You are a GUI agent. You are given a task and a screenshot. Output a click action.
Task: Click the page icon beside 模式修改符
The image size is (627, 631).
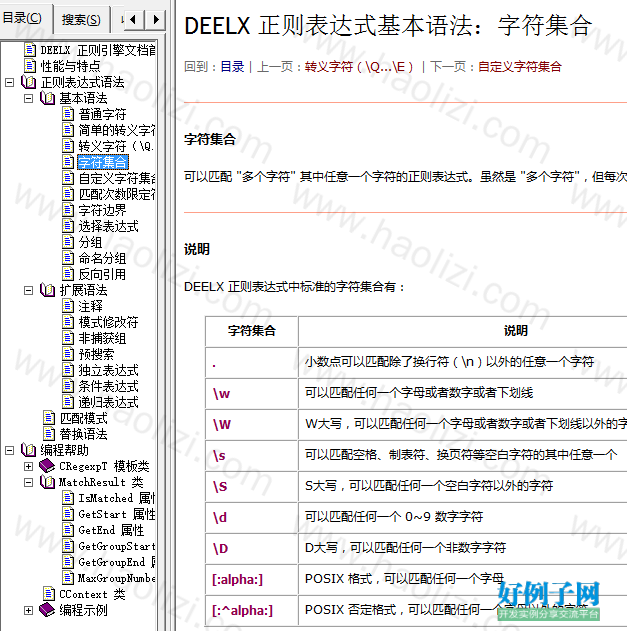[68, 322]
